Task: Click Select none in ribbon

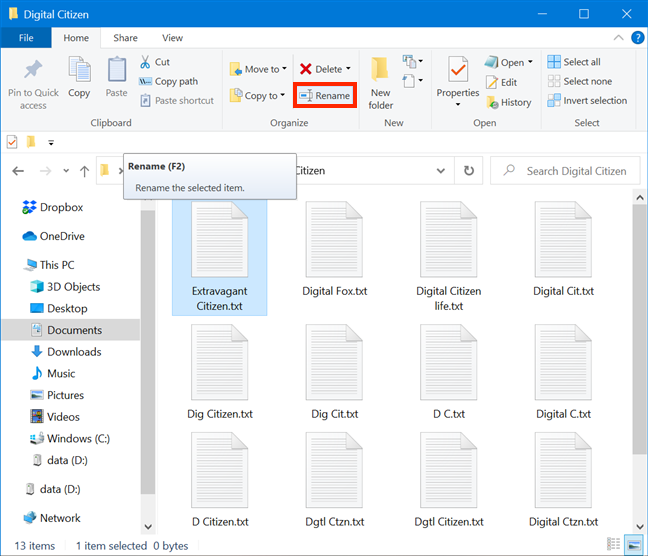Action: 580,81
